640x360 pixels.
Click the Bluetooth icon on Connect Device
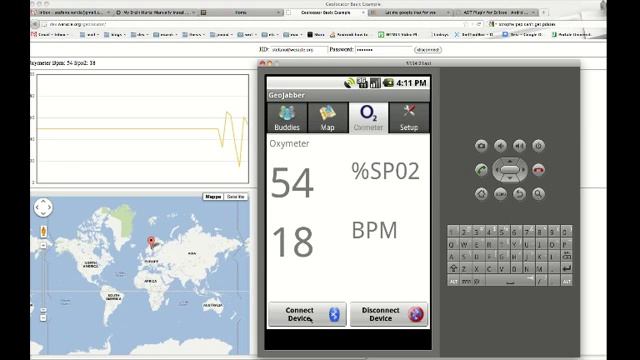pyautogui.click(x=334, y=314)
